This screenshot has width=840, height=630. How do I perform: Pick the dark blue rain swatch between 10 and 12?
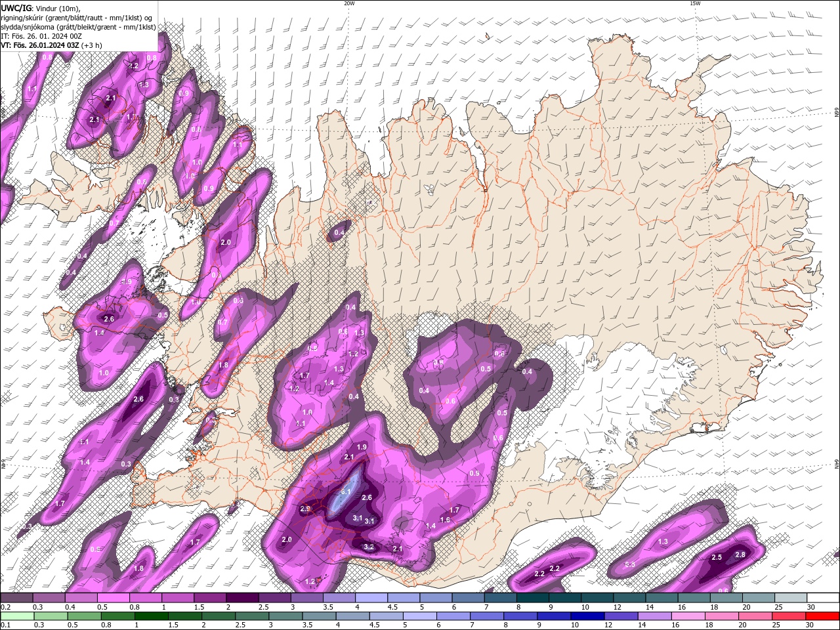[586, 616]
